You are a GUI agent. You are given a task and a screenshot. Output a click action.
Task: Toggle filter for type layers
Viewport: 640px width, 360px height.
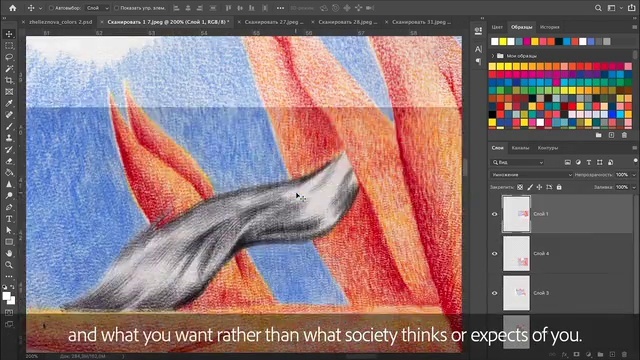(x=589, y=162)
